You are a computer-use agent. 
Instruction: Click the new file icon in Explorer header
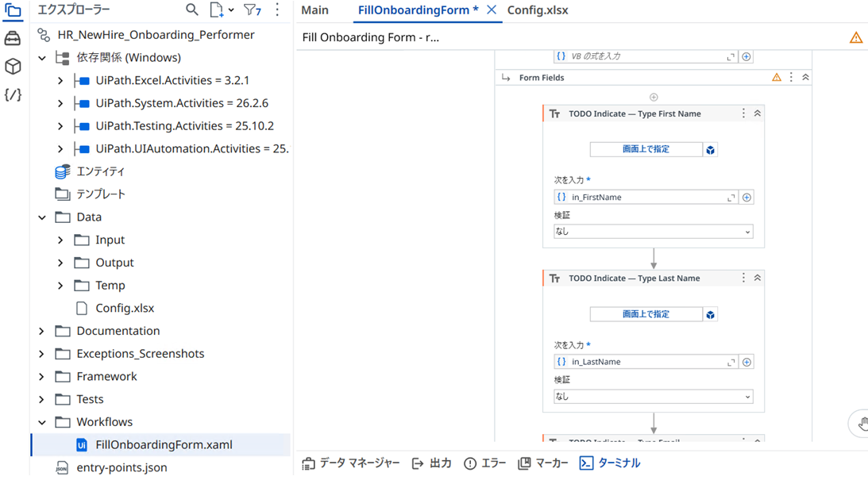pos(217,10)
